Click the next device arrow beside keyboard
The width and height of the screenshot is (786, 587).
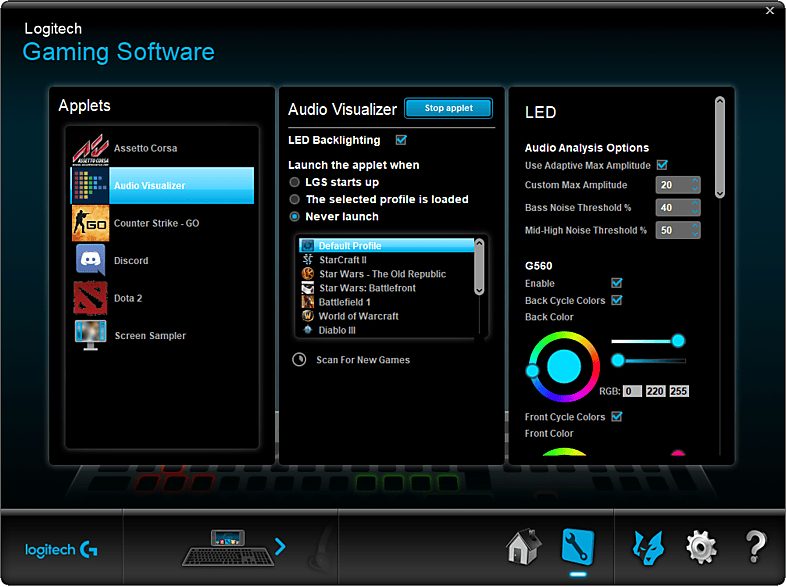coord(280,546)
